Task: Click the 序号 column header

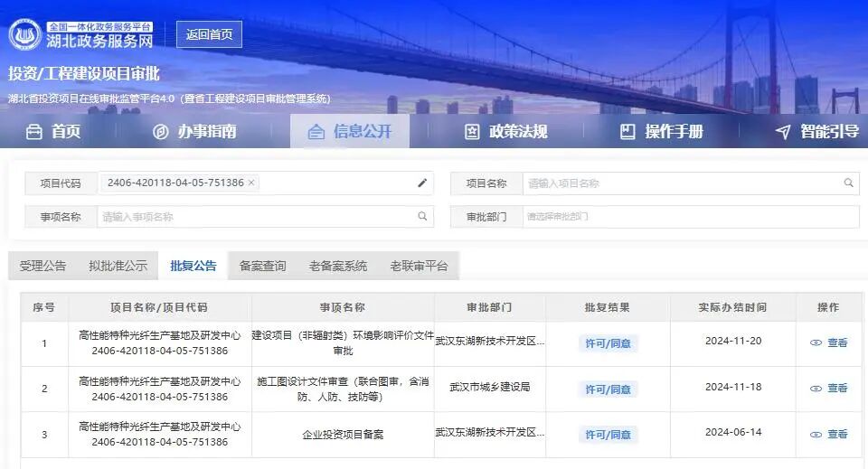Action: [43, 307]
